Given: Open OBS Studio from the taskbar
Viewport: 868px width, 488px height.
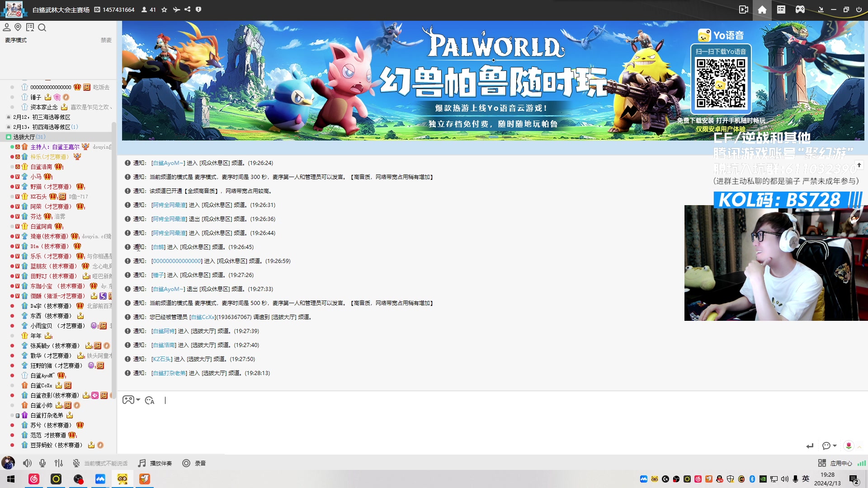Looking at the screenshot, I should 78,479.
